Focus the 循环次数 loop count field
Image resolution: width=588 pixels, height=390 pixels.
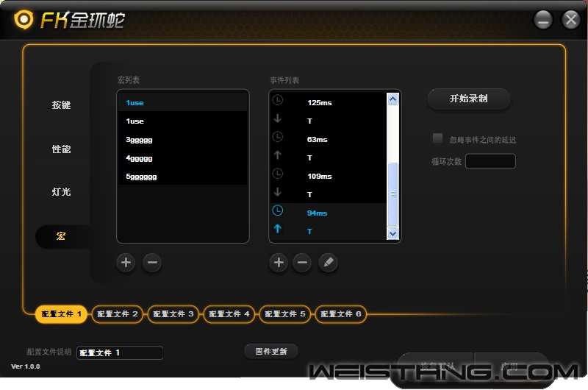[x=490, y=161]
